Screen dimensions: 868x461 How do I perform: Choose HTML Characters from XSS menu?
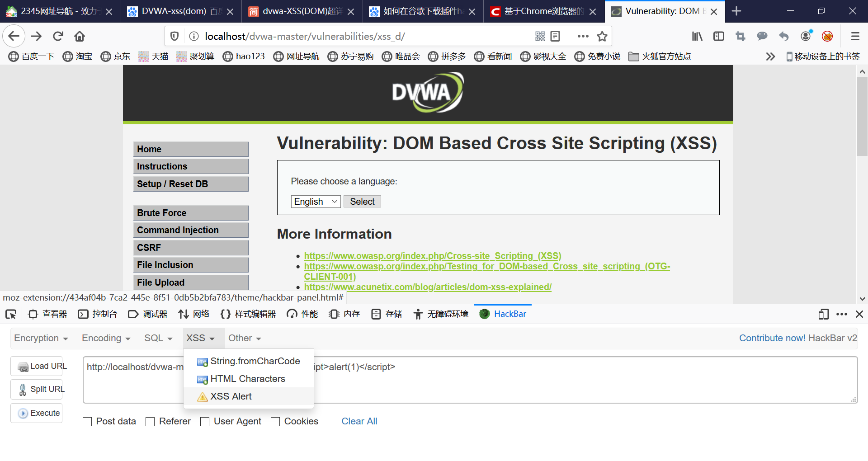point(249,379)
